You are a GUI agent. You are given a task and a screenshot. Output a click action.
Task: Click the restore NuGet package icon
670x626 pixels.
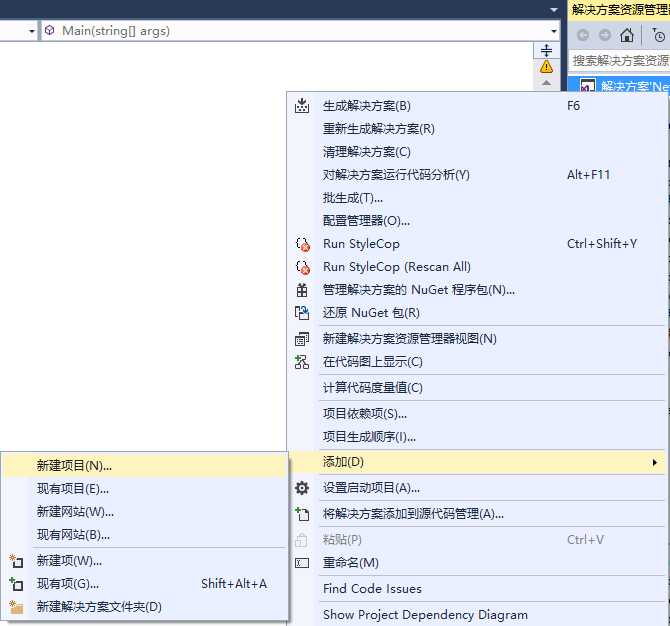pos(302,313)
